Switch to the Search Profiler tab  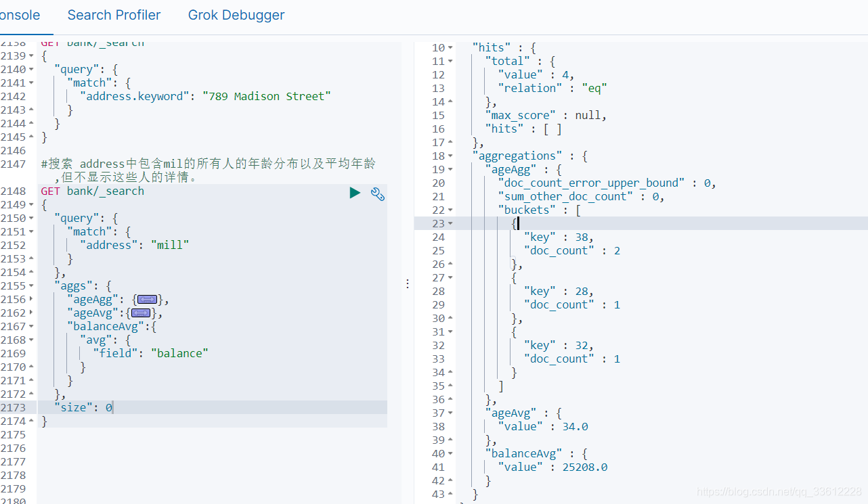point(113,15)
